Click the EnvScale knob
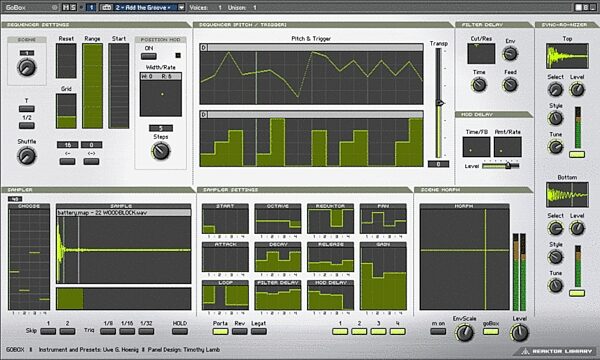 pos(464,333)
